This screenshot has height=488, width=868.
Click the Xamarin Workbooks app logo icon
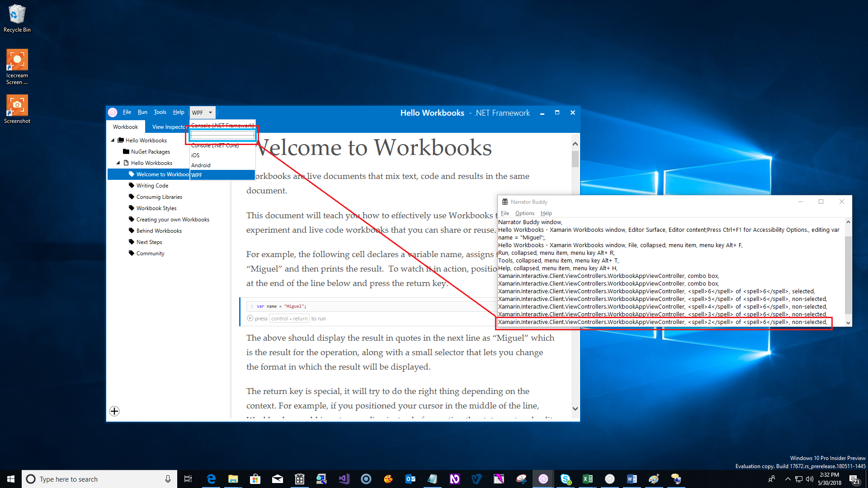coord(113,113)
